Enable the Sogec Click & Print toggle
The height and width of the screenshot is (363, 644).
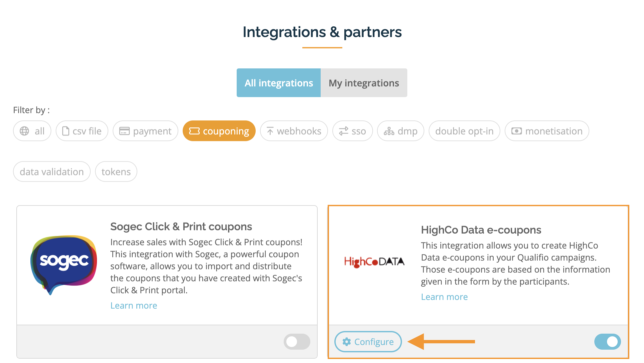point(297,342)
